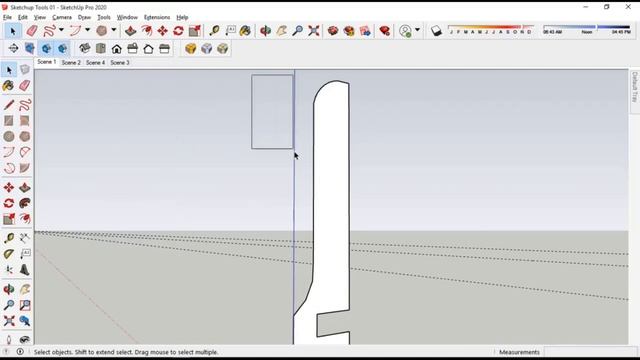Select the Section Plane tool
The image size is (640, 360).
tap(13, 49)
